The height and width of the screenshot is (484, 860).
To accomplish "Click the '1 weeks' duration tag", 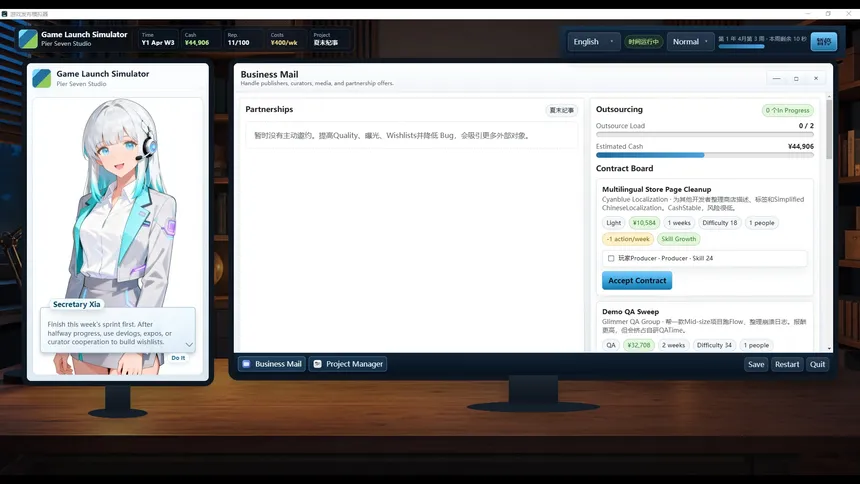I will (679, 223).
